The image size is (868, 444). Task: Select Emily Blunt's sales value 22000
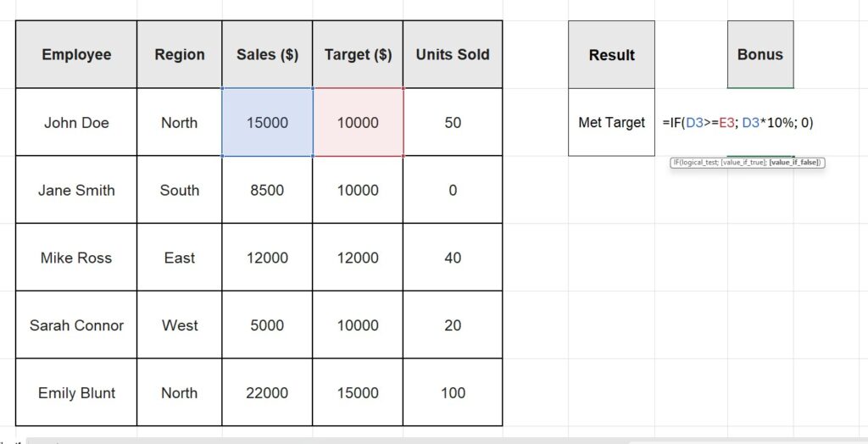click(x=267, y=393)
